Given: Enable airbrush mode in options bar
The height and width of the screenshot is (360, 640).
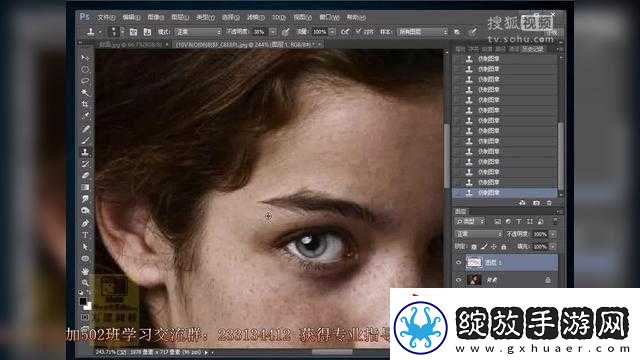Looking at the screenshot, I should click(x=345, y=32).
